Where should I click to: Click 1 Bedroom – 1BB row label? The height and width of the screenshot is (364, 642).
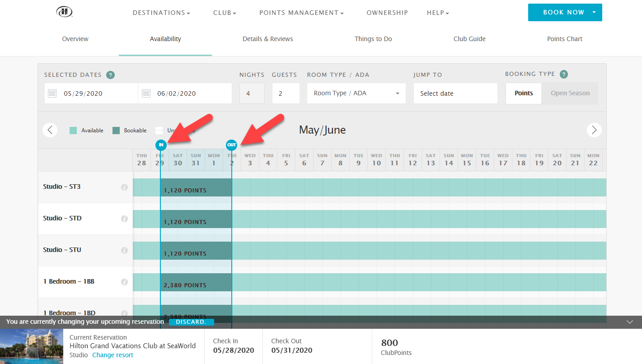(x=69, y=281)
